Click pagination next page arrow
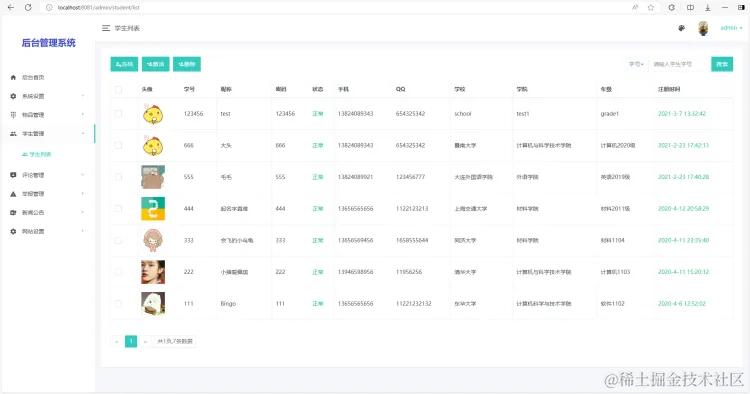The height and width of the screenshot is (394, 750). (145, 341)
